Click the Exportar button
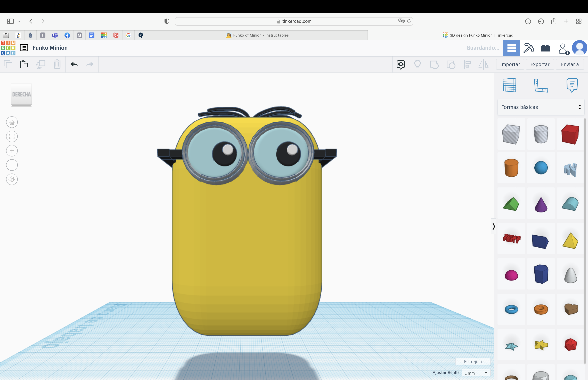 tap(540, 64)
